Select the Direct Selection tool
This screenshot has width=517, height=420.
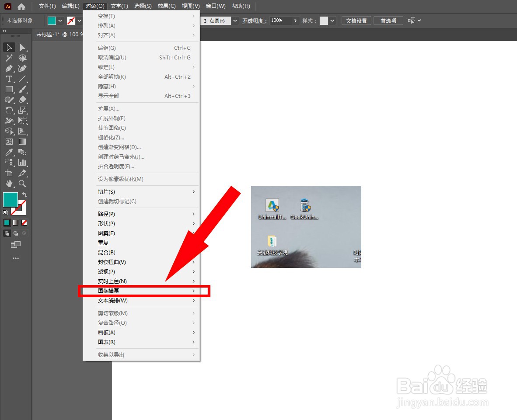22,48
